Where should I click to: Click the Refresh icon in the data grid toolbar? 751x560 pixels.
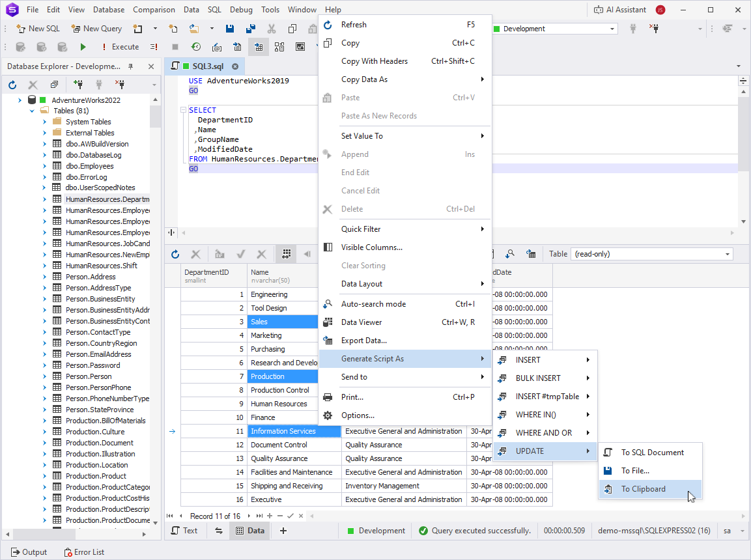[175, 254]
